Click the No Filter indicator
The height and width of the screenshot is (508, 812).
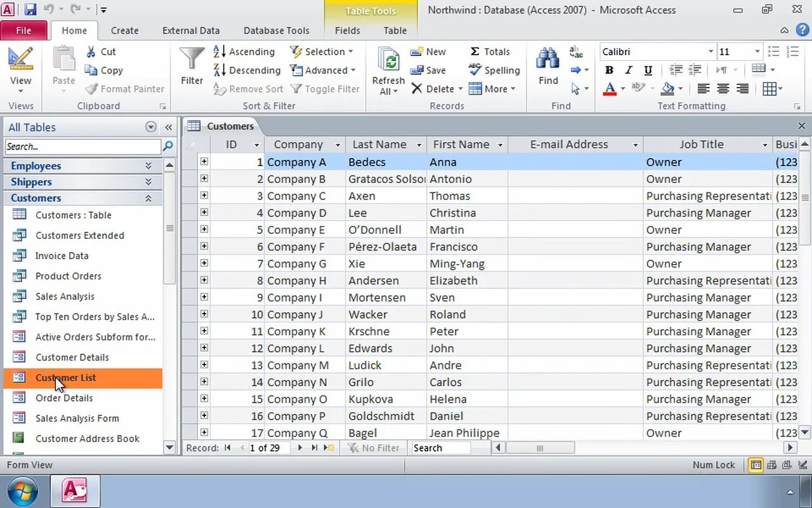[x=374, y=448]
